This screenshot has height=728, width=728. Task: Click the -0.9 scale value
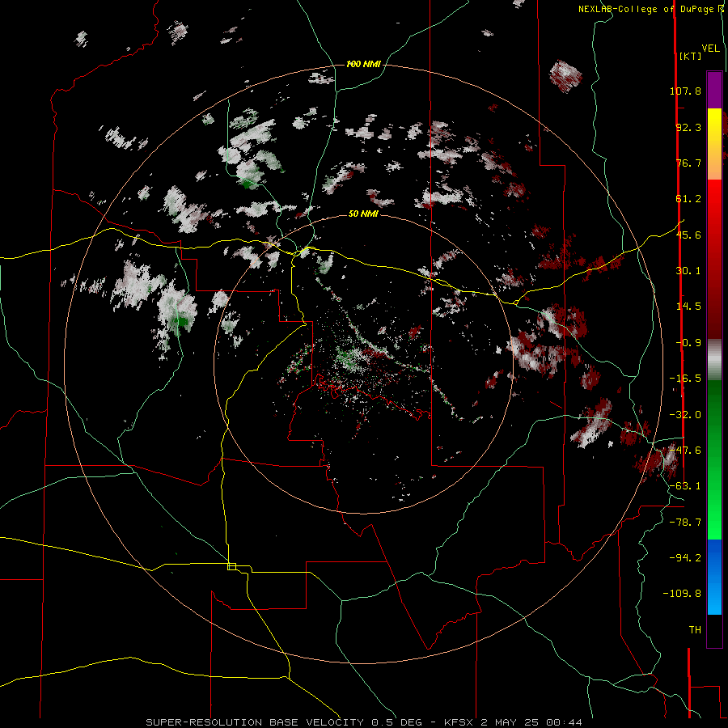point(688,343)
